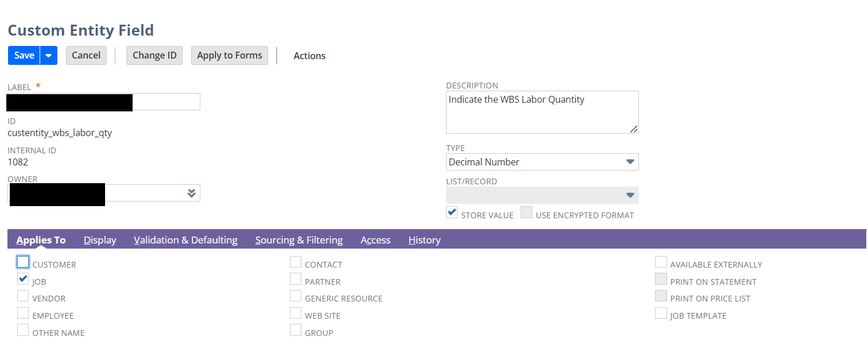Switch to the Access tab

375,240
